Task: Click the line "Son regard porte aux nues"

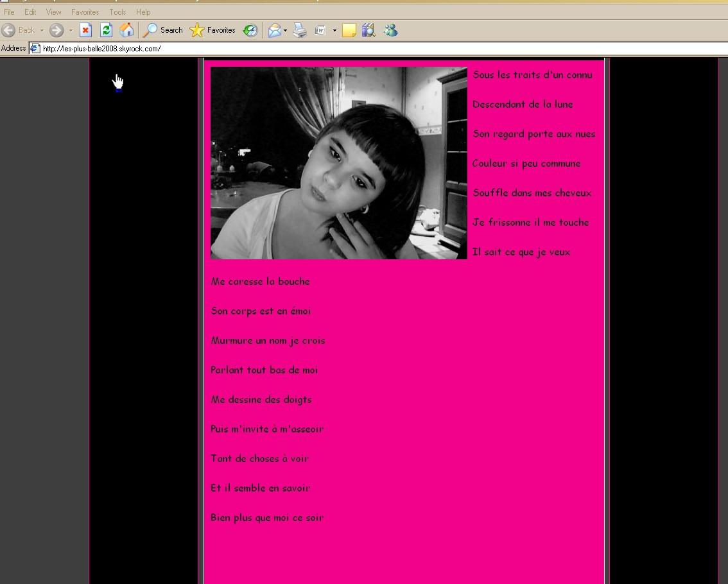Action: click(x=534, y=134)
